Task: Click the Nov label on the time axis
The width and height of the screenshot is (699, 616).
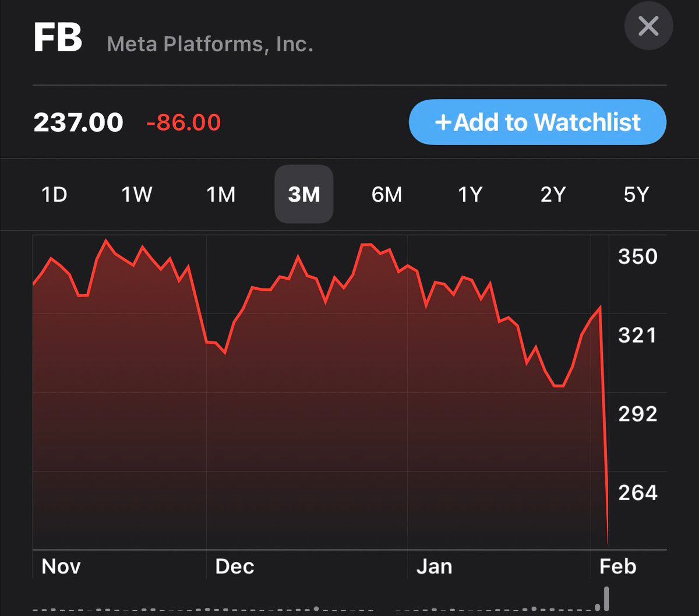Action: (61, 566)
